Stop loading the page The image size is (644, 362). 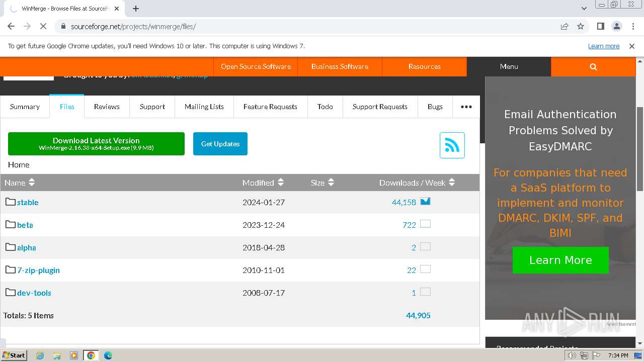(43, 26)
